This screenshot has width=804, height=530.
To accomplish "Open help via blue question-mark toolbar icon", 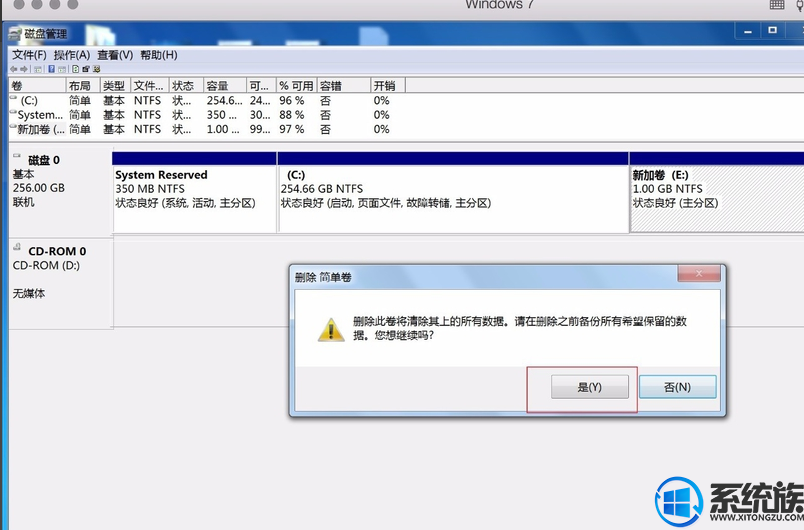I will 52,69.
